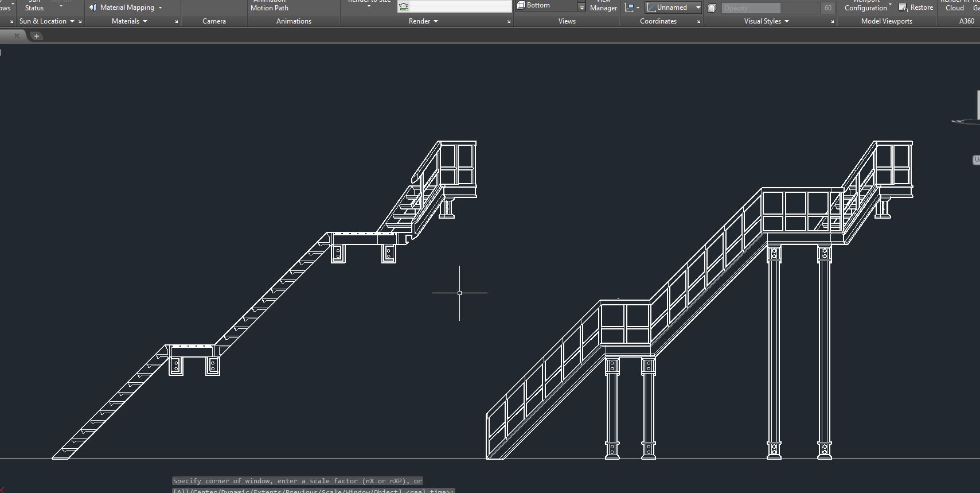Open Sun & Location dialog launcher arrow

(x=80, y=22)
